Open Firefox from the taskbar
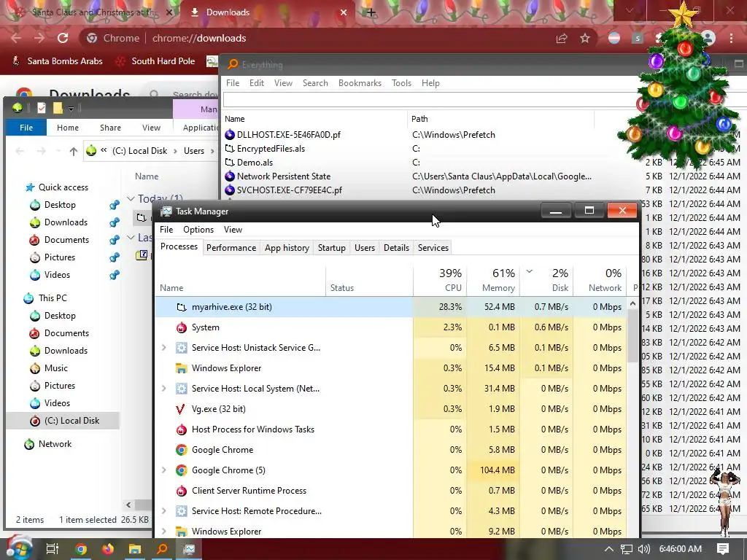 tap(108, 549)
